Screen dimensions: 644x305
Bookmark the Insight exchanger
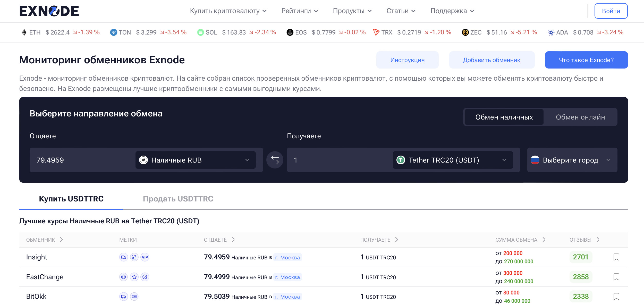[x=616, y=257]
